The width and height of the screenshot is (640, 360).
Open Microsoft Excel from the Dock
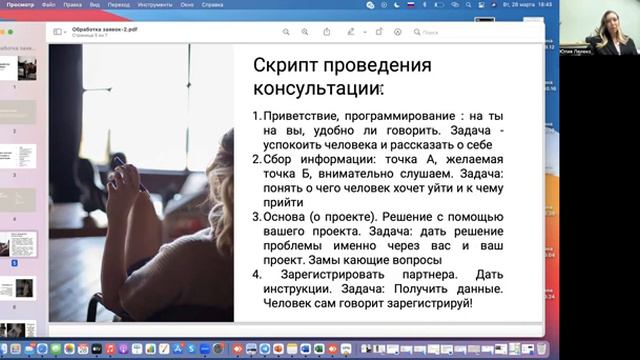319,349
